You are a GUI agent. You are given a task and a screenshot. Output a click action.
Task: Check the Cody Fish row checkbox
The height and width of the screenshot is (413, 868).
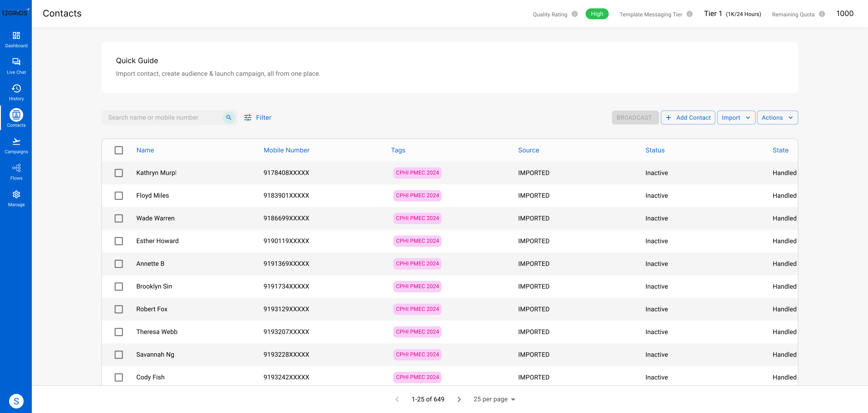click(x=119, y=378)
